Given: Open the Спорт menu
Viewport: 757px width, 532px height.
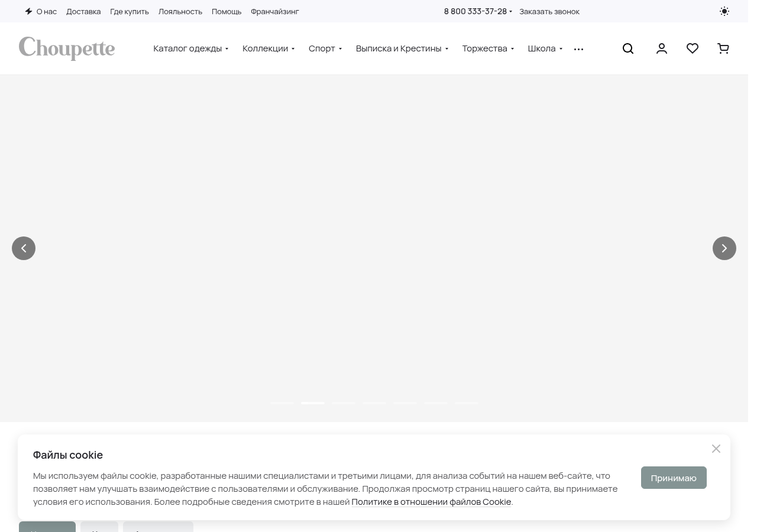Looking at the screenshot, I should (x=325, y=48).
